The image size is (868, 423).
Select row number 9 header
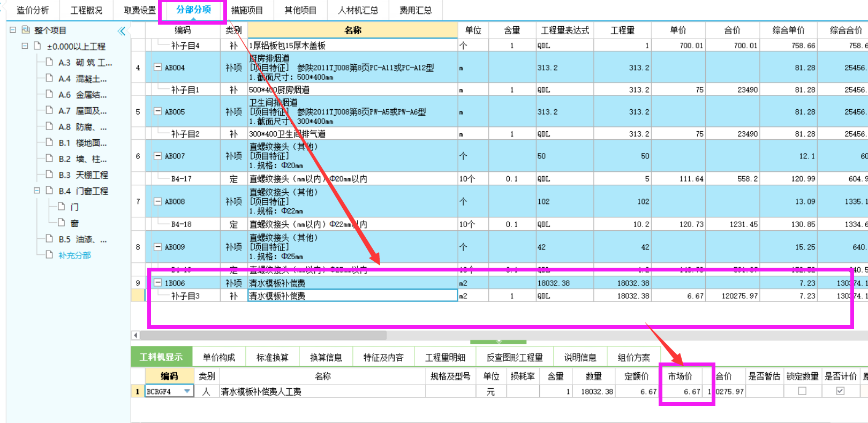coord(138,283)
